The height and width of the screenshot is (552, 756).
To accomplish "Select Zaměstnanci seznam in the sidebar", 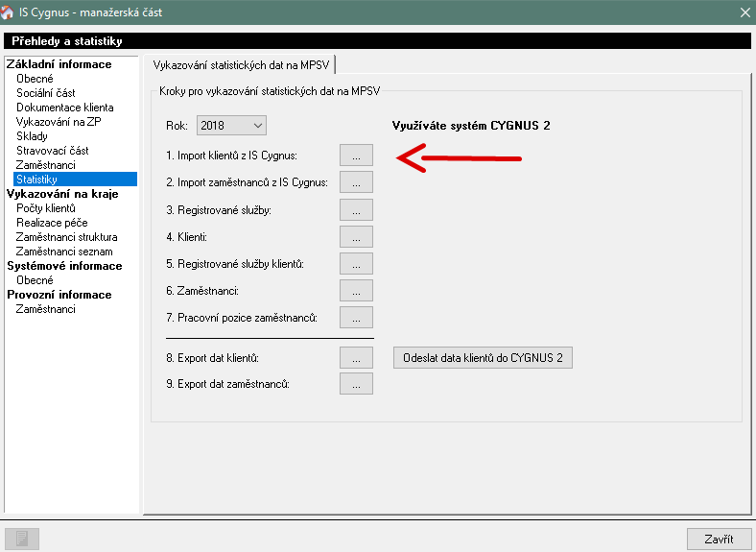I will point(64,252).
